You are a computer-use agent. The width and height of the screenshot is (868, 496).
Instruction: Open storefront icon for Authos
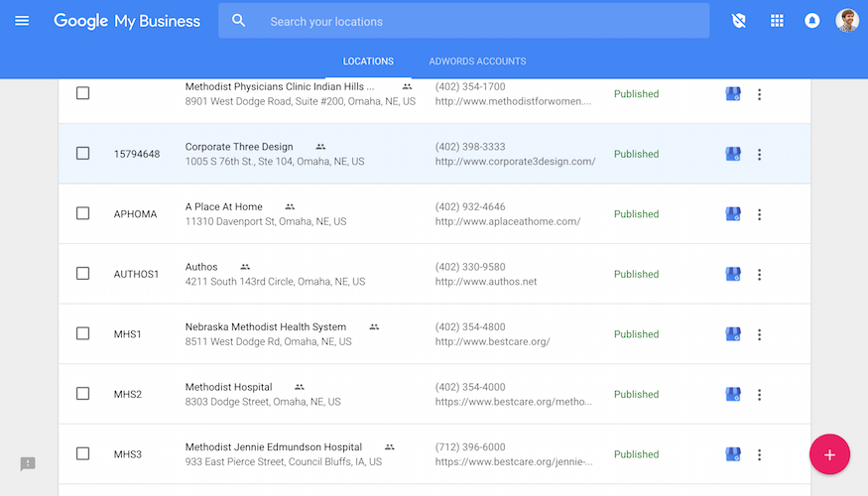(x=733, y=274)
